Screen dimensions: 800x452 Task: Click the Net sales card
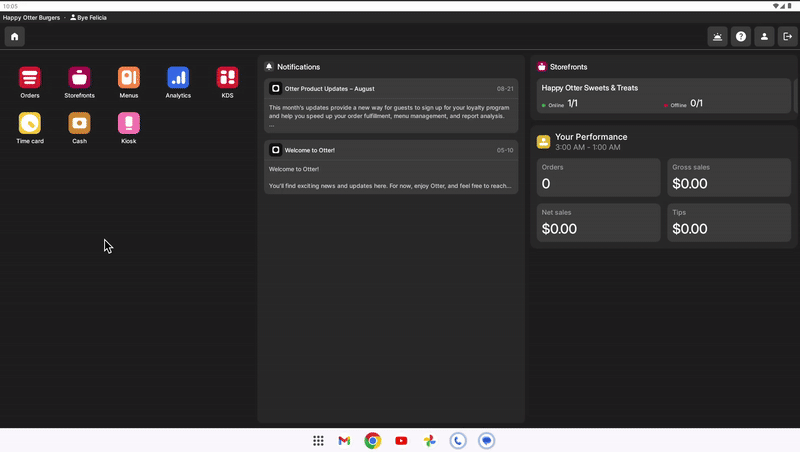[598, 222]
